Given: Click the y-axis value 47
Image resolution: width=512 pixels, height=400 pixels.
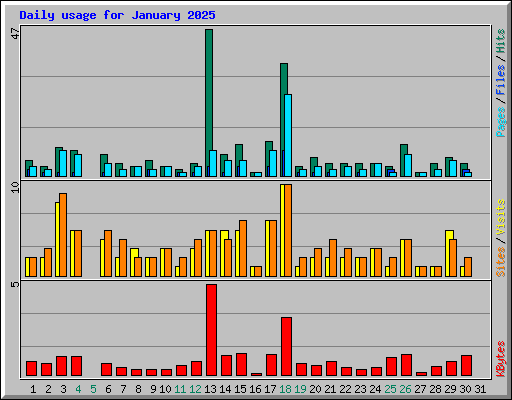Looking at the screenshot, I should tap(15, 33).
